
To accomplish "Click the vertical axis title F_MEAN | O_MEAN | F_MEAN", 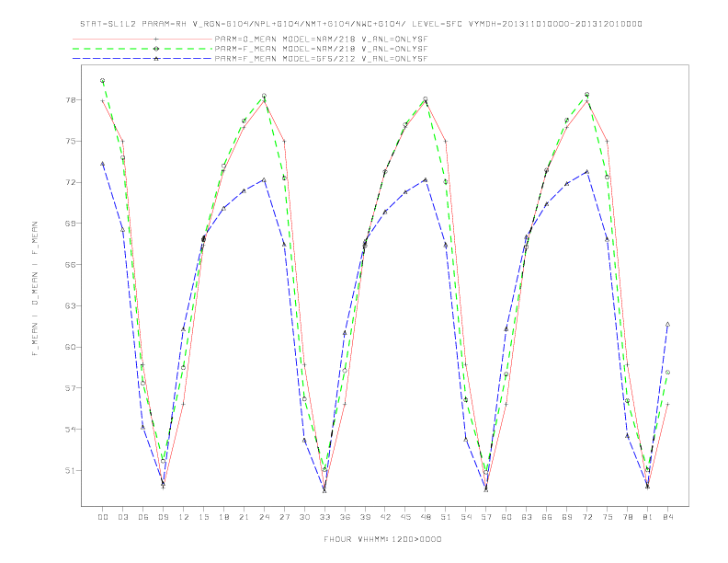I will (x=35, y=289).
